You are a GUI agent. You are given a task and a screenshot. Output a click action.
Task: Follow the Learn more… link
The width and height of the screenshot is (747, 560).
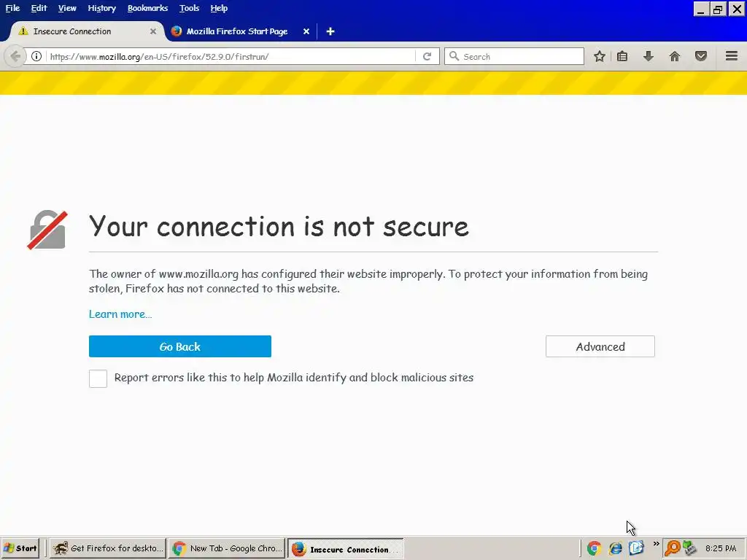coord(120,314)
